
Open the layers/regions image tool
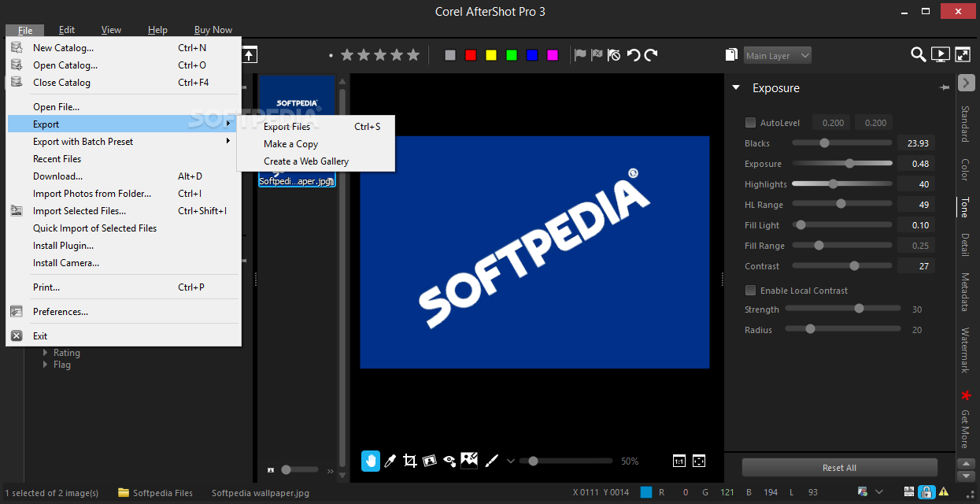[x=470, y=460]
